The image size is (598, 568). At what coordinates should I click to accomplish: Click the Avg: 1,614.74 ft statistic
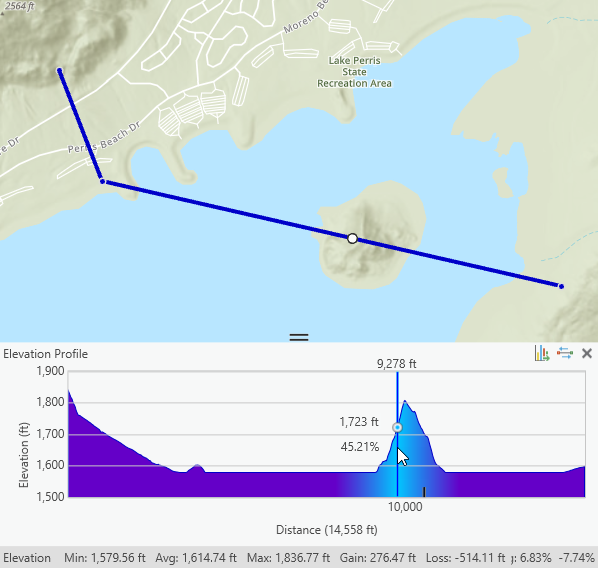coord(196,558)
